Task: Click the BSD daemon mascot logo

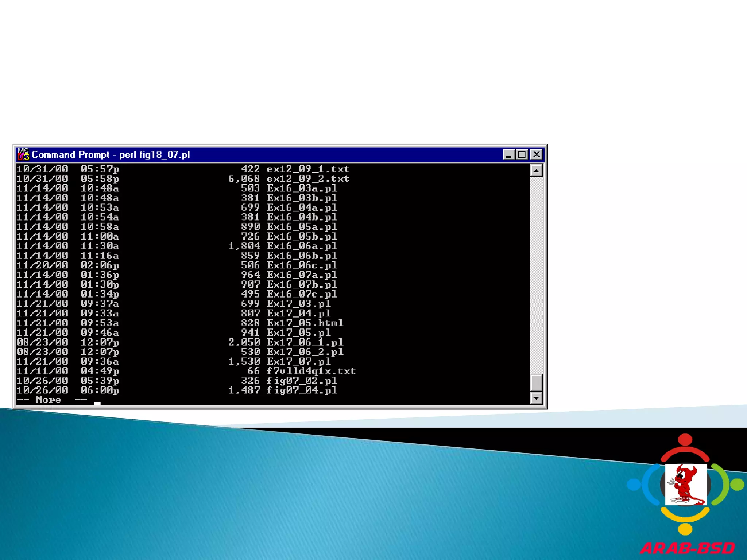Action: coord(685,485)
